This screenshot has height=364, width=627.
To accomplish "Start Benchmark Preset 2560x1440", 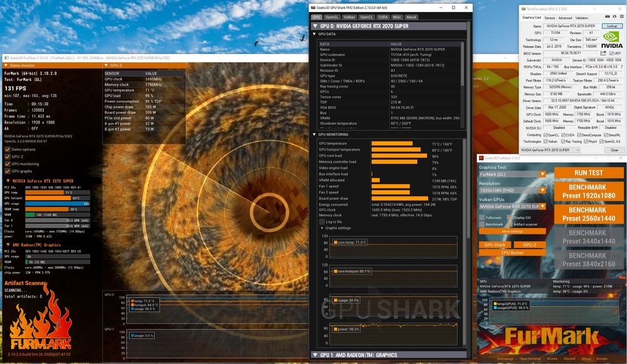I will (x=589, y=214).
